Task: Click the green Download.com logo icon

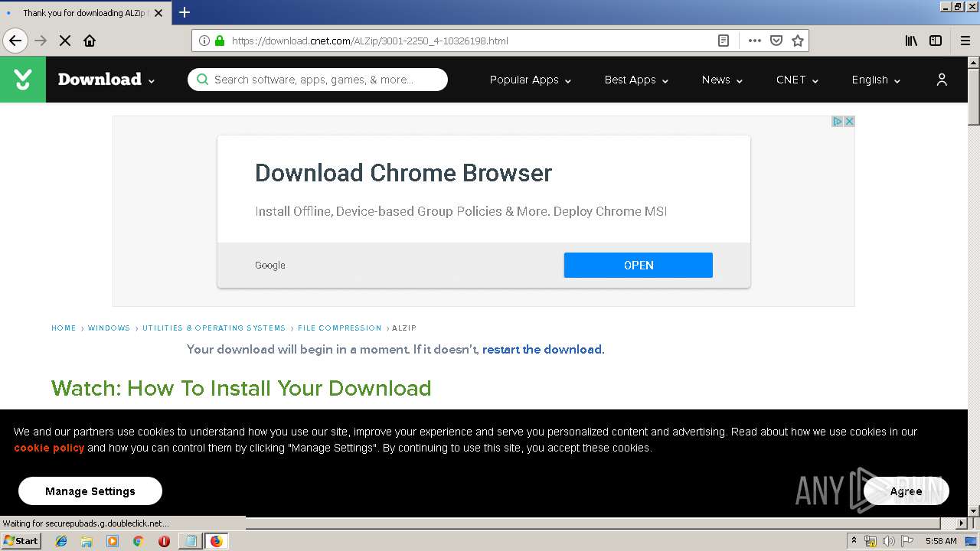Action: (x=23, y=79)
